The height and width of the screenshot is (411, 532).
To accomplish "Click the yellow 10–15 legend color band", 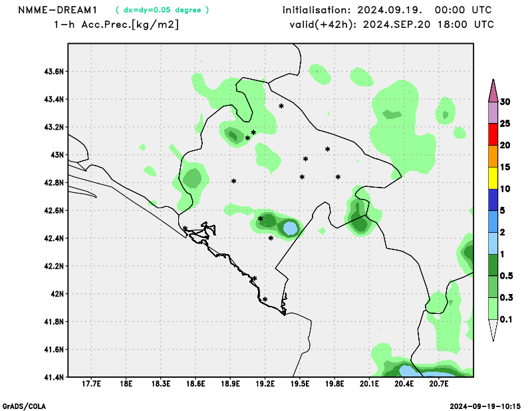I will [x=493, y=178].
